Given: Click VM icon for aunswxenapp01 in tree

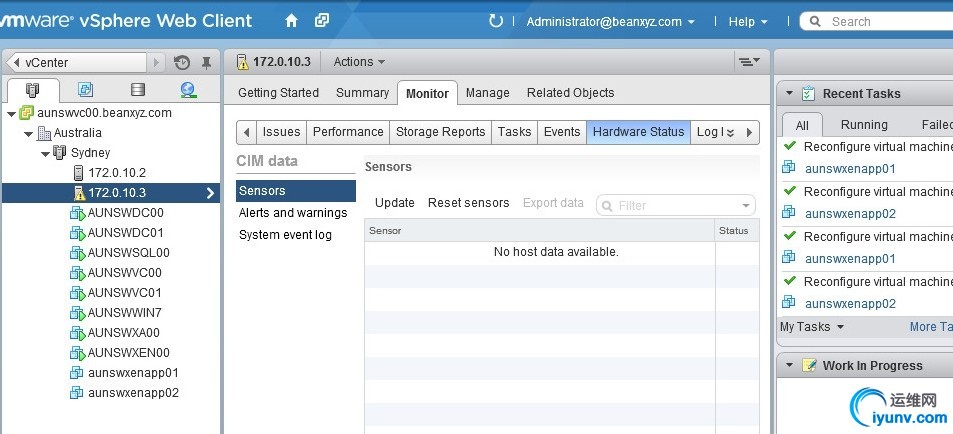Looking at the screenshot, I should tap(77, 373).
